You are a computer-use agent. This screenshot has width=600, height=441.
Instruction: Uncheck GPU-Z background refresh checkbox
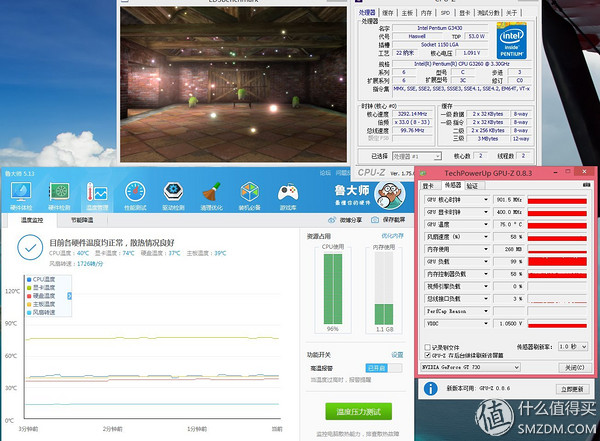point(427,355)
